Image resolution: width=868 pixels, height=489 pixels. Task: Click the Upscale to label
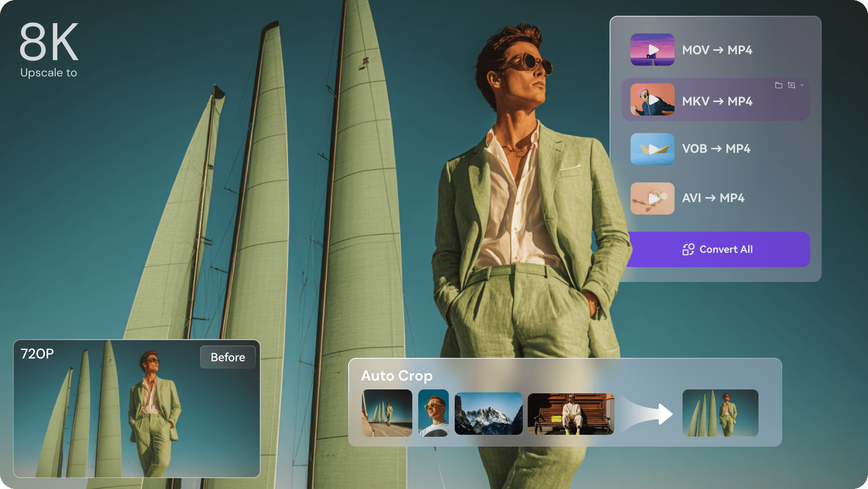tap(49, 73)
